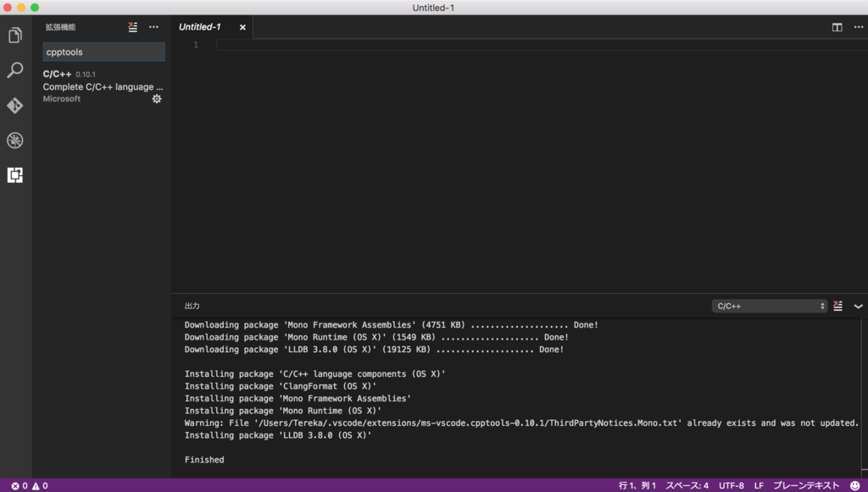Open editor more actions menu
Screen dimensions: 868x492
pos(858,27)
